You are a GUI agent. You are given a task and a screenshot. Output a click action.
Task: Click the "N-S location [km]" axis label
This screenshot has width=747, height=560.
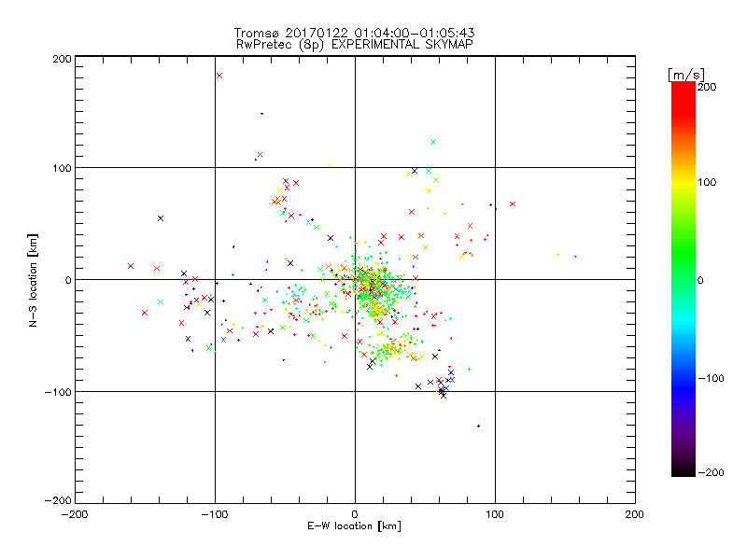(33, 280)
